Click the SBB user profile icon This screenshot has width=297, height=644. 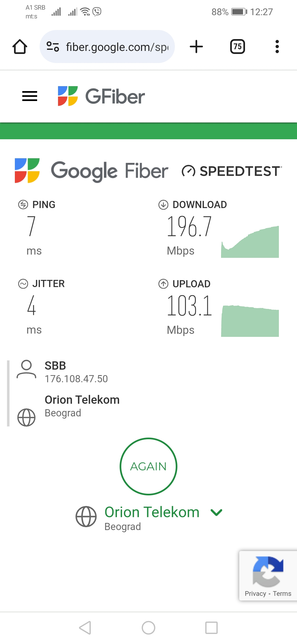click(26, 370)
